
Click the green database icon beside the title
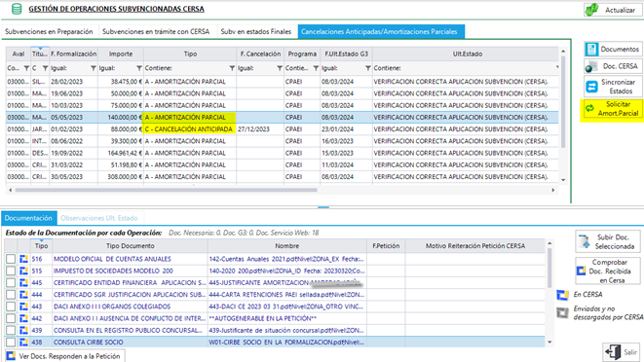click(x=17, y=9)
